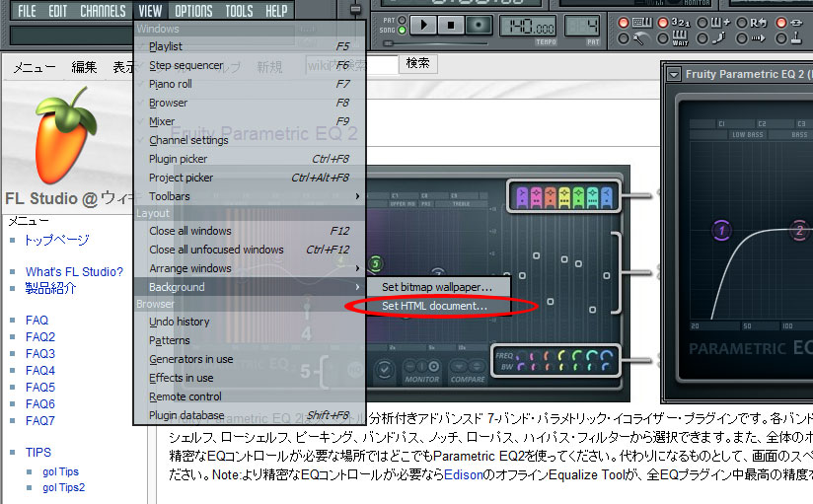Image resolution: width=813 pixels, height=504 pixels.
Task: Open Effects in use
Action: 250,378
